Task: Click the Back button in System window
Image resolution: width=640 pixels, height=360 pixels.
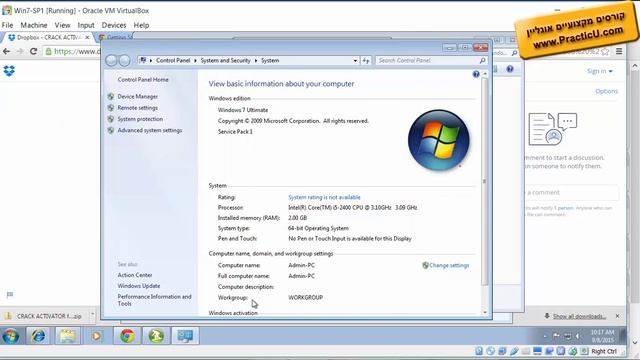Action: [x=111, y=60]
